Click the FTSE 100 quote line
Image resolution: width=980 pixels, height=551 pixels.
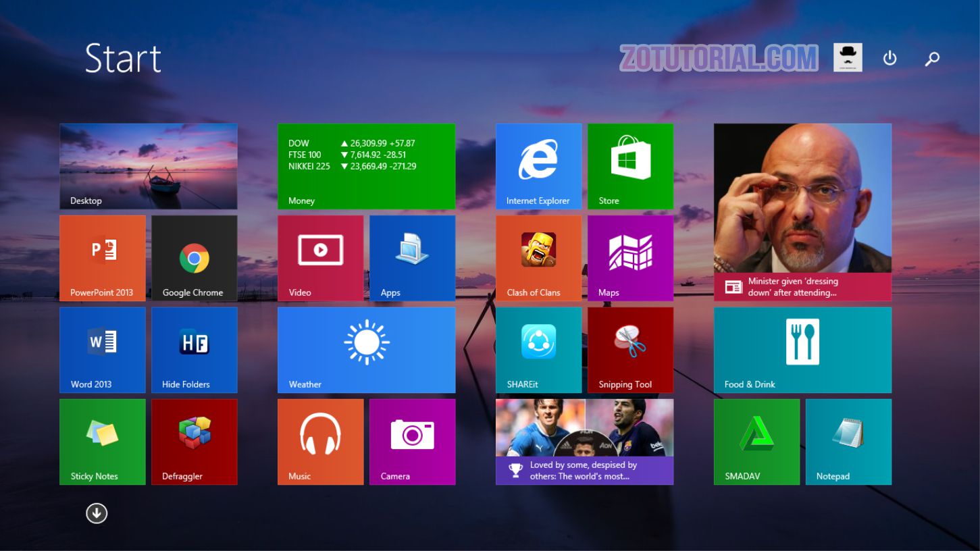(348, 155)
